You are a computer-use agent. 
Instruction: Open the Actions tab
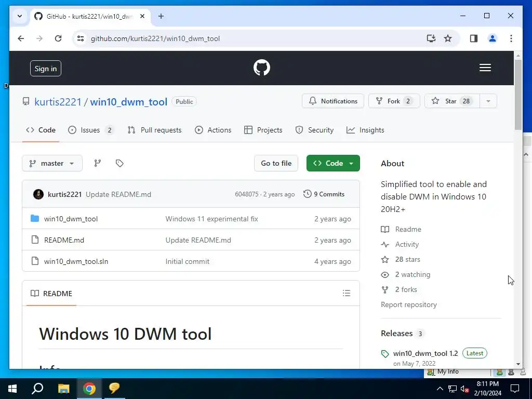pos(213,130)
